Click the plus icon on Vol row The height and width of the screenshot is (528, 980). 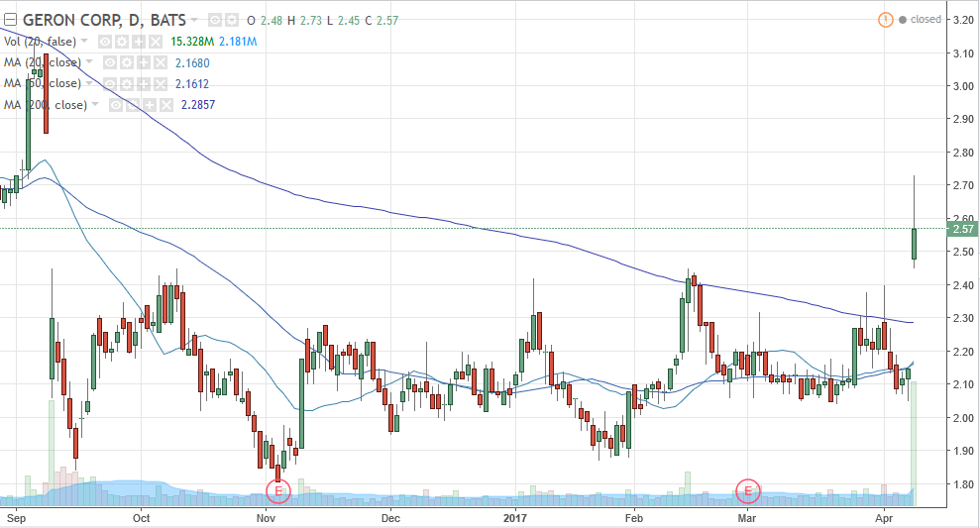tap(138, 42)
